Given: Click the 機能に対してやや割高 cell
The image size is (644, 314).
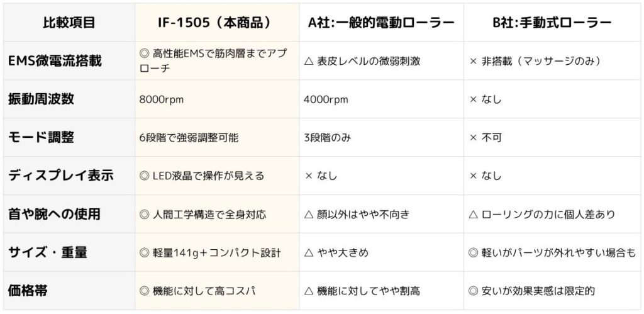Looking at the screenshot, I should (381, 291).
